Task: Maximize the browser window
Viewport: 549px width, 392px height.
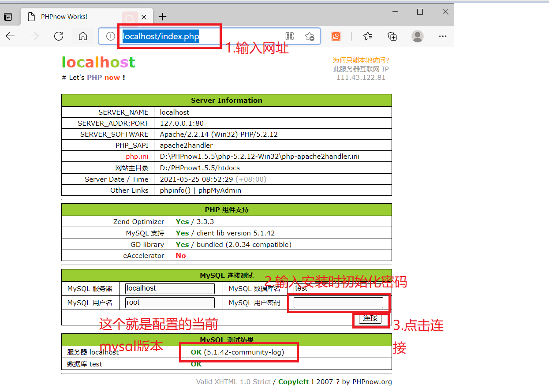Action: (x=420, y=12)
